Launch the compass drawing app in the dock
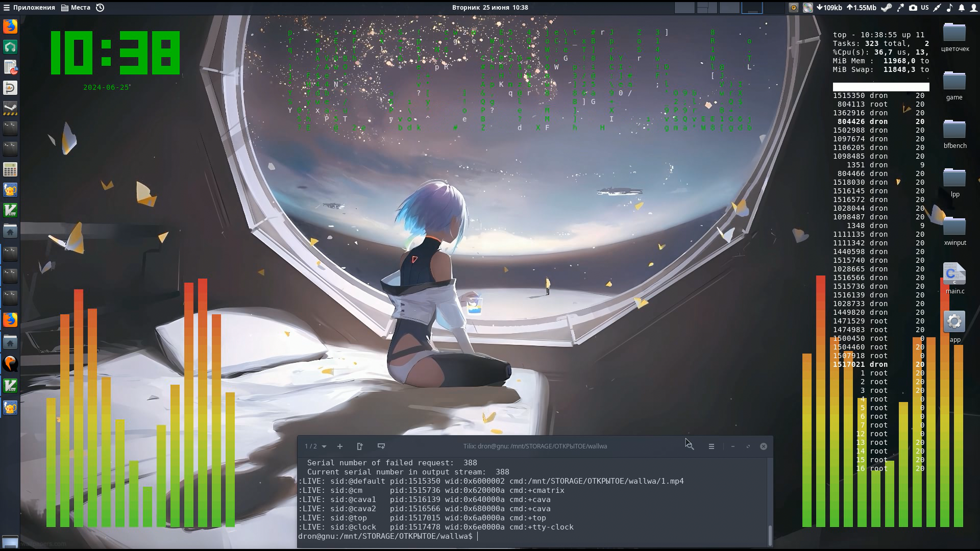980x551 pixels. point(10,88)
